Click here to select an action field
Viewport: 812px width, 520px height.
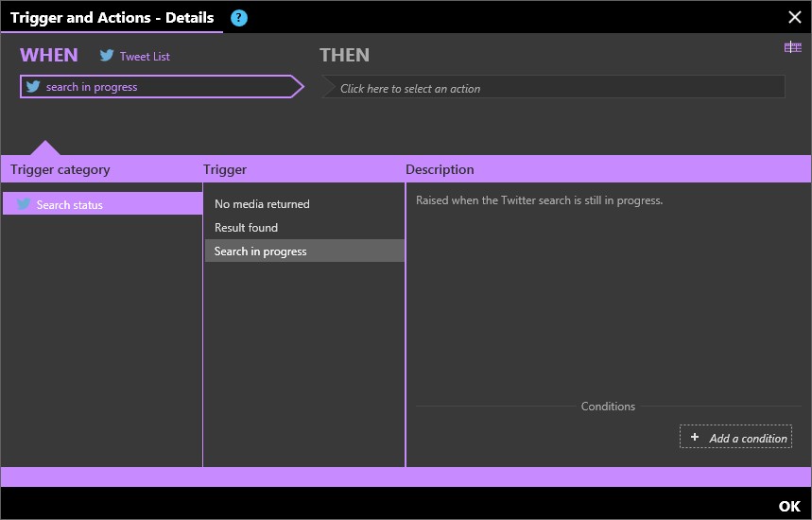553,86
